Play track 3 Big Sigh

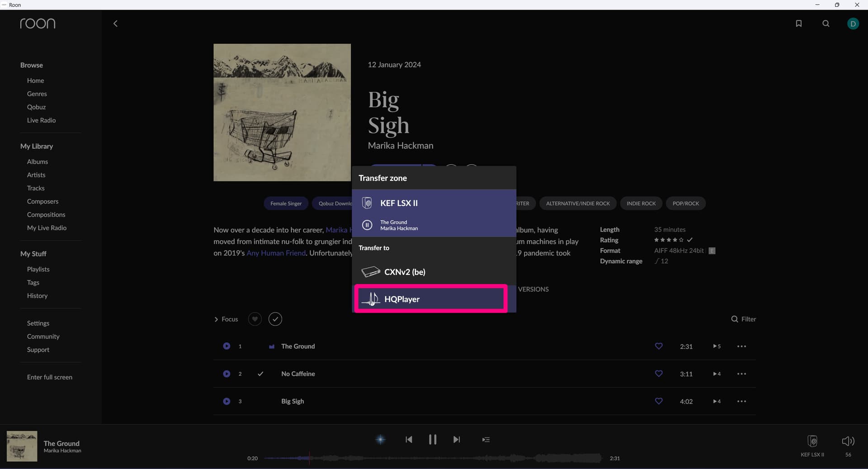point(226,401)
